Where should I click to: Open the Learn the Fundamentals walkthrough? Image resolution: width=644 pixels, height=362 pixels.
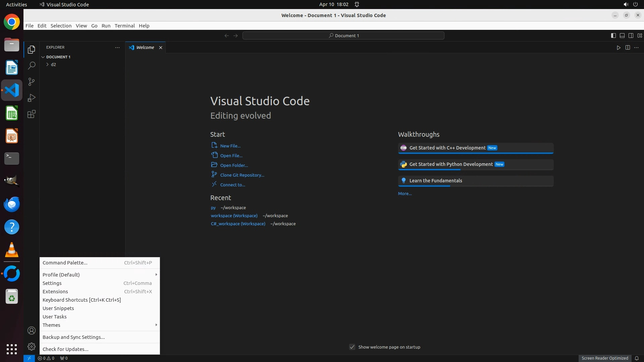coord(435,181)
